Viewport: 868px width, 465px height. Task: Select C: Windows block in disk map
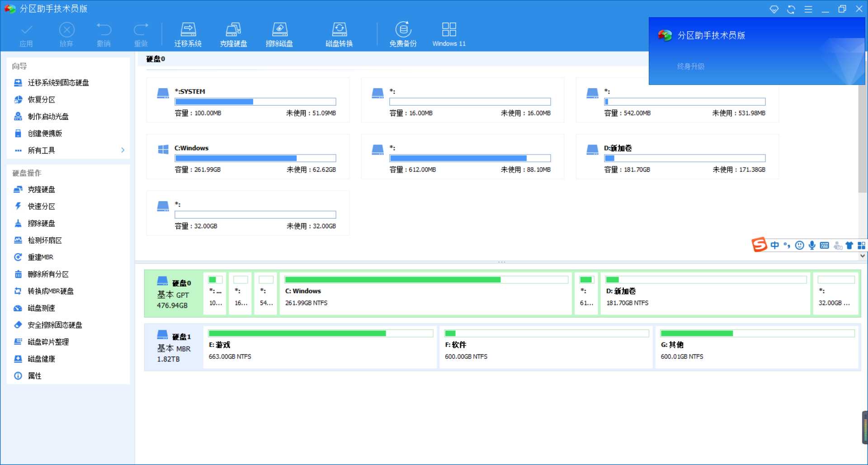pos(426,293)
